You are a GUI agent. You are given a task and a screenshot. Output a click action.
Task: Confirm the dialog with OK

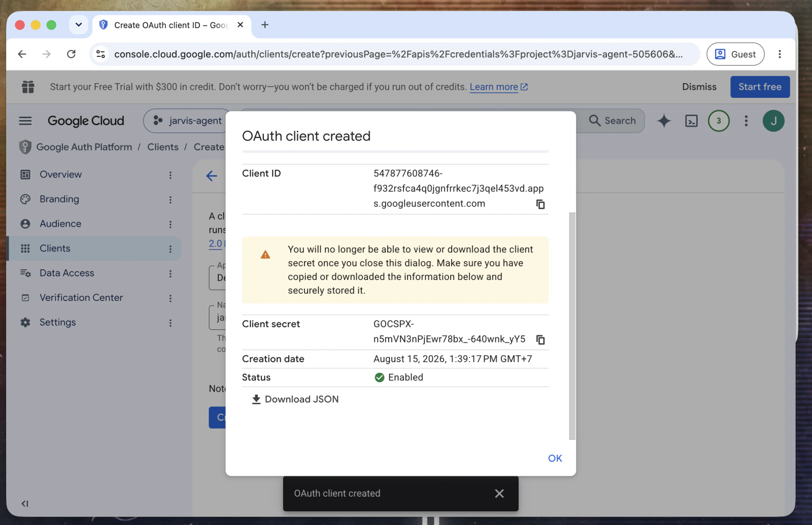pyautogui.click(x=555, y=458)
